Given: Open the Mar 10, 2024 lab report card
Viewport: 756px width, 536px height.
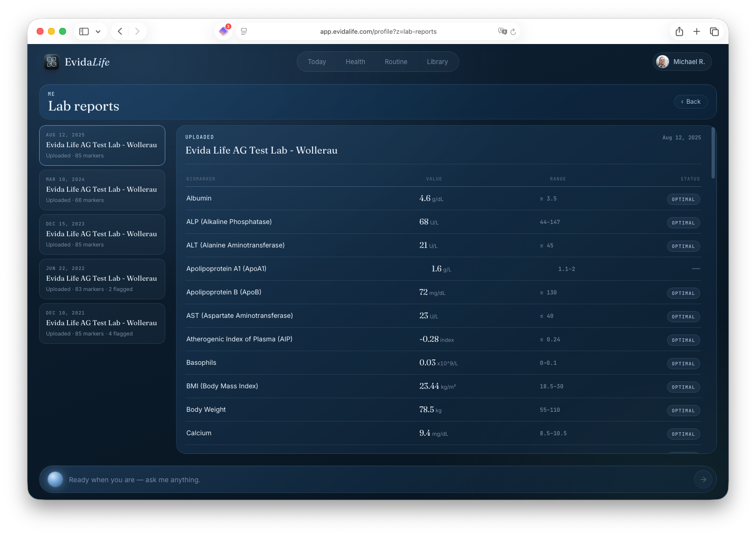Looking at the screenshot, I should [x=102, y=190].
